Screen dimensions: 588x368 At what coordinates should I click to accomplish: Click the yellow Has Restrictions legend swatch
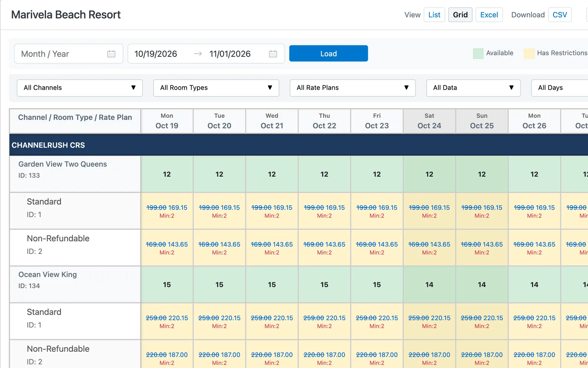tap(529, 53)
